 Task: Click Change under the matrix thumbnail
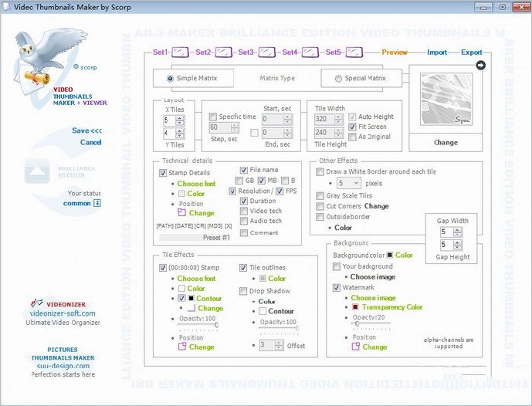(446, 143)
